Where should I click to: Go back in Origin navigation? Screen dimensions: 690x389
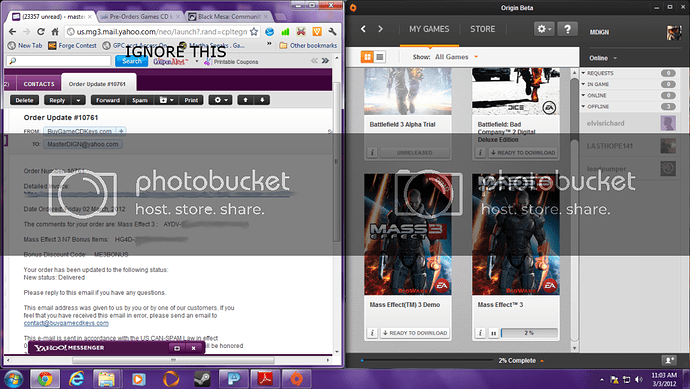tap(363, 29)
